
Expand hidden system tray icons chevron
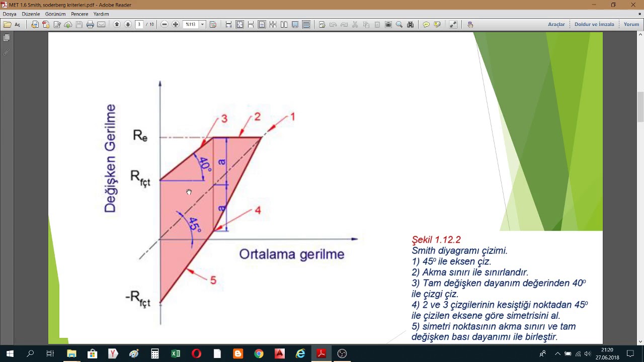pos(557,354)
